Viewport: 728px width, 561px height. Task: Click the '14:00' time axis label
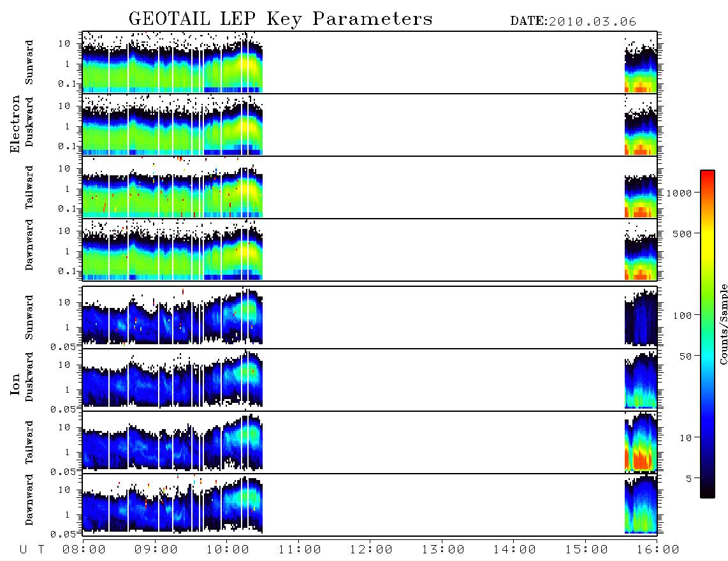pos(514,550)
